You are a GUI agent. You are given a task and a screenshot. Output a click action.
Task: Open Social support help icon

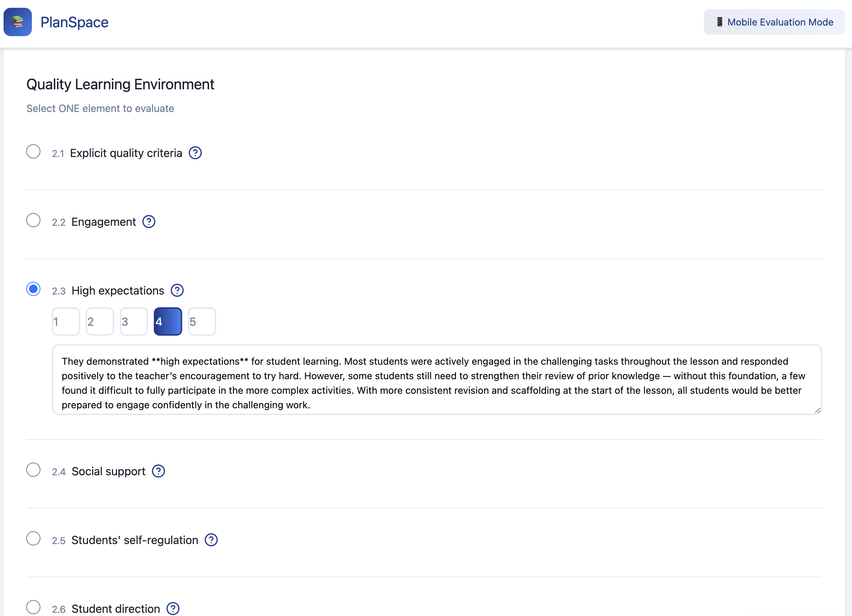point(158,471)
